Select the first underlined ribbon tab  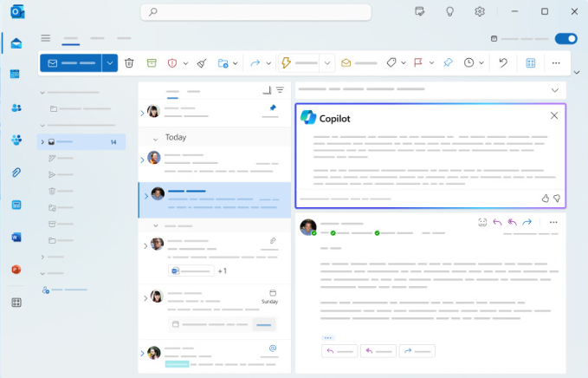[x=71, y=39]
